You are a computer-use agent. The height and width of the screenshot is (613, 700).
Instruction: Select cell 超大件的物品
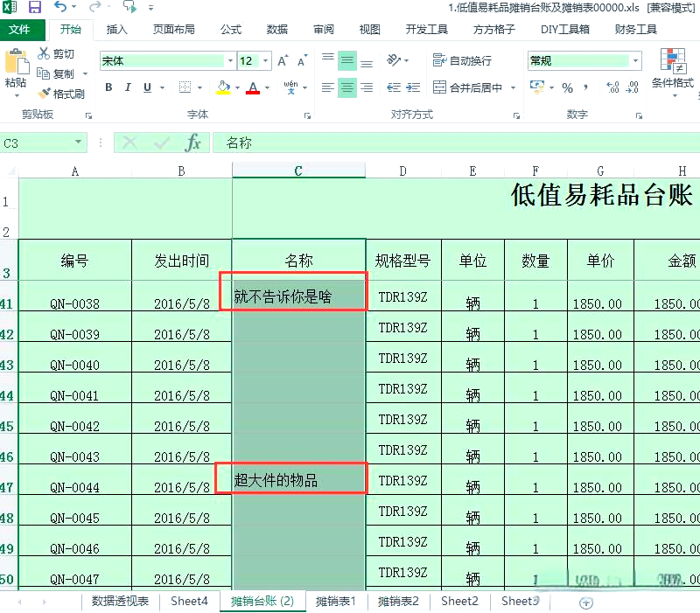click(298, 479)
